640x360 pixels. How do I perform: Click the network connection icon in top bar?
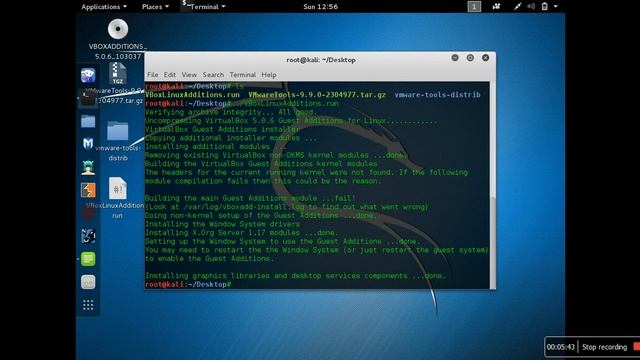click(x=517, y=6)
